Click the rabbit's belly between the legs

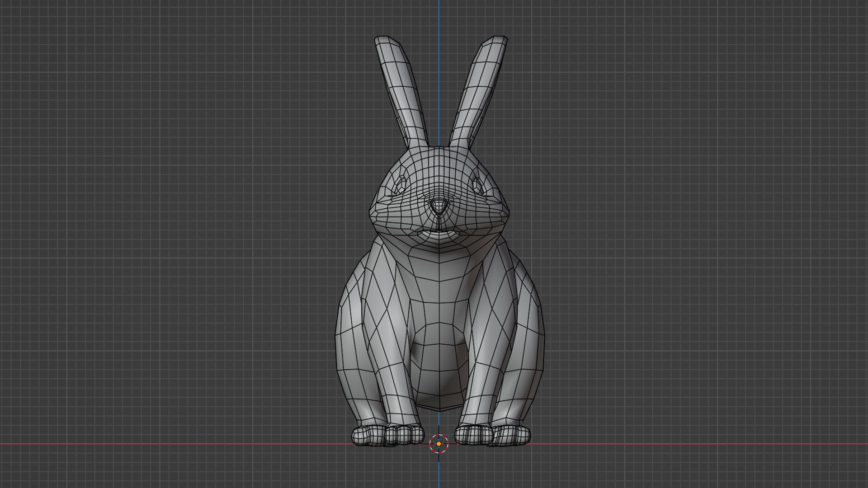[x=439, y=367]
